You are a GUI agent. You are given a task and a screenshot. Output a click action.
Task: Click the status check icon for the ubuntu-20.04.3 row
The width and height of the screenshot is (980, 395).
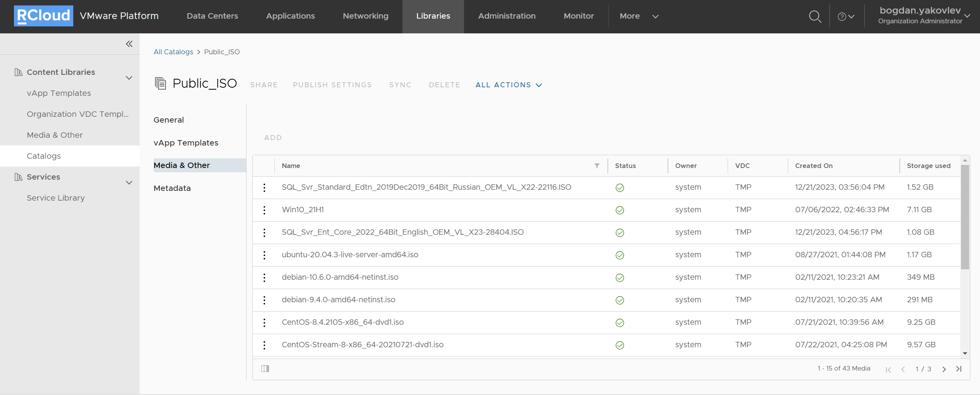point(620,255)
